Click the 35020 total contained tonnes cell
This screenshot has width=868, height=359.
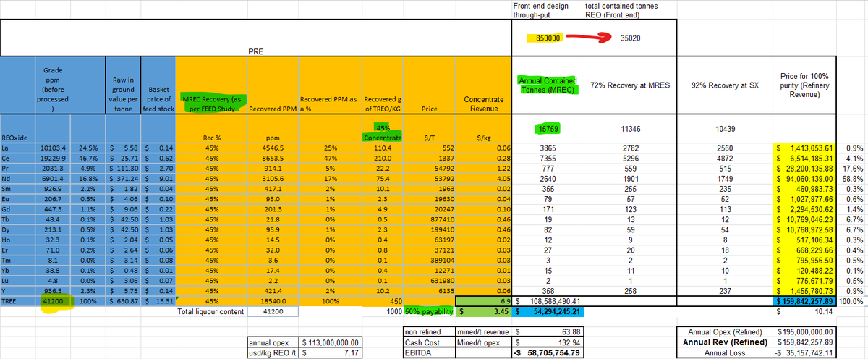[x=631, y=38]
